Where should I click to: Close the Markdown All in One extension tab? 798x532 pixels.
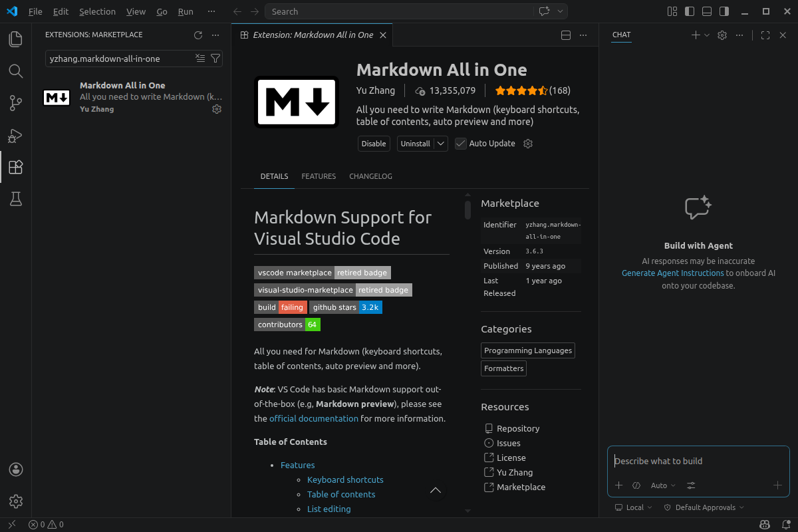(x=383, y=35)
